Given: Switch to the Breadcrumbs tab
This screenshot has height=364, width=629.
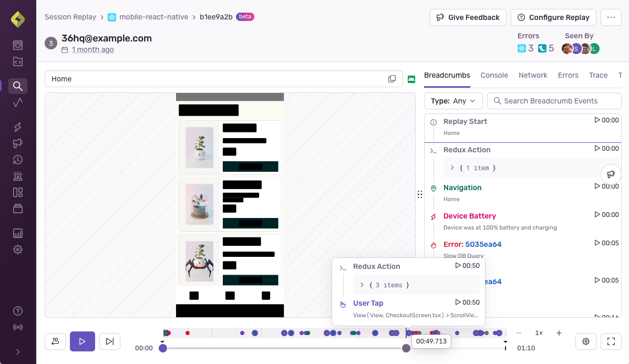Looking at the screenshot, I should point(447,75).
